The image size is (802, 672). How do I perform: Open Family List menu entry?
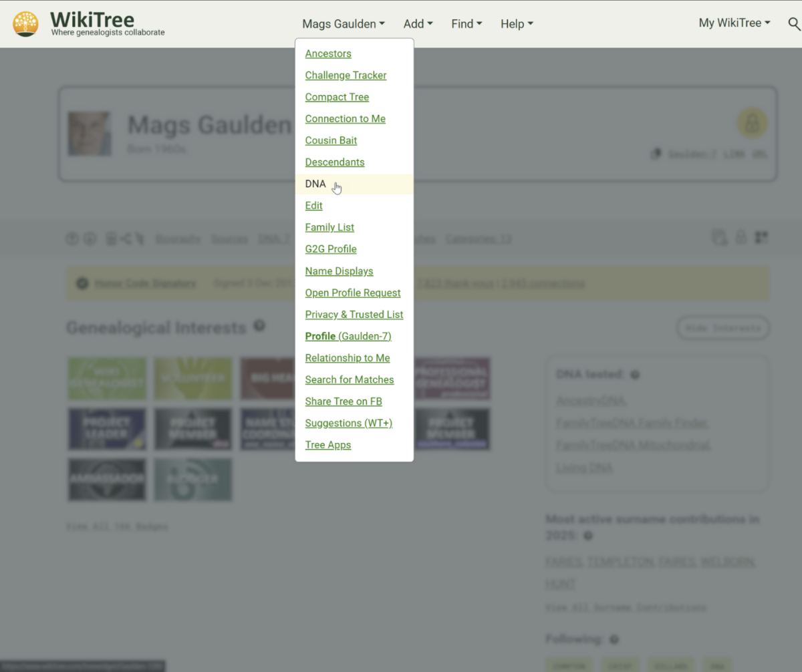coord(329,227)
